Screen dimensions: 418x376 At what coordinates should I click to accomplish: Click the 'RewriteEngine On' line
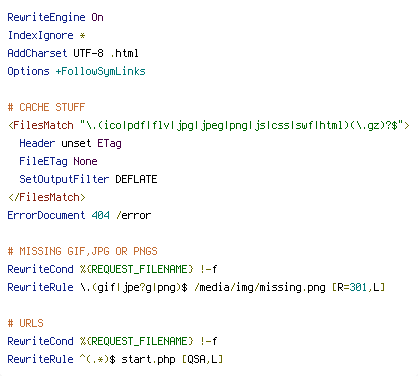[55, 17]
